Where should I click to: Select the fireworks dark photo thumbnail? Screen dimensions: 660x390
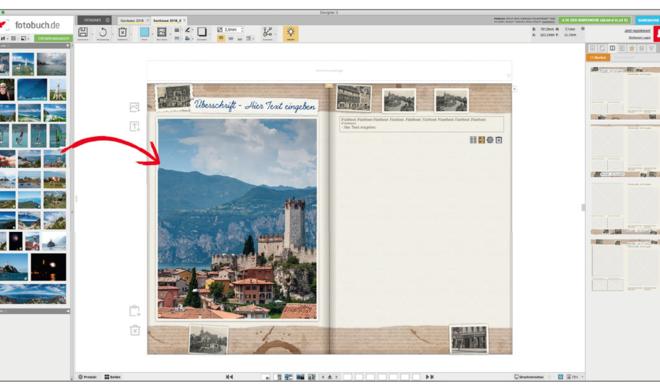pyautogui.click(x=16, y=241)
